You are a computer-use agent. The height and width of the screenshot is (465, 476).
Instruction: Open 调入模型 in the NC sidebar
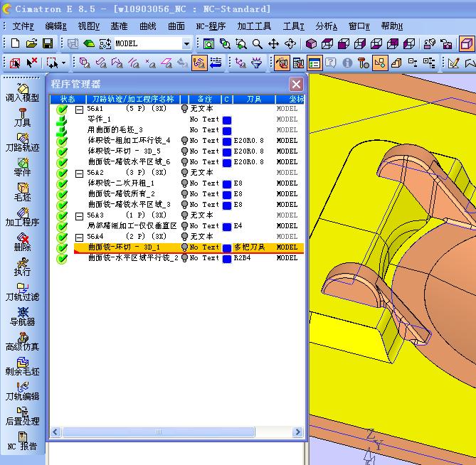pyautogui.click(x=22, y=93)
